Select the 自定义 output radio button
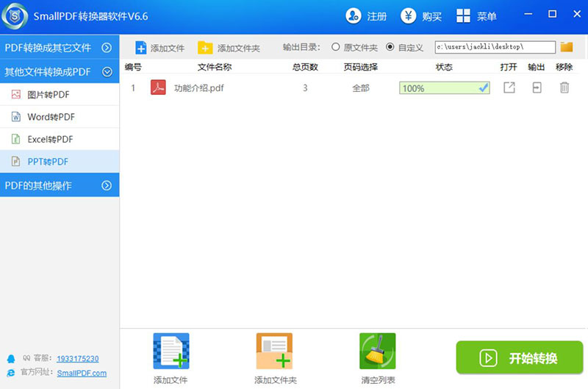 tap(390, 47)
